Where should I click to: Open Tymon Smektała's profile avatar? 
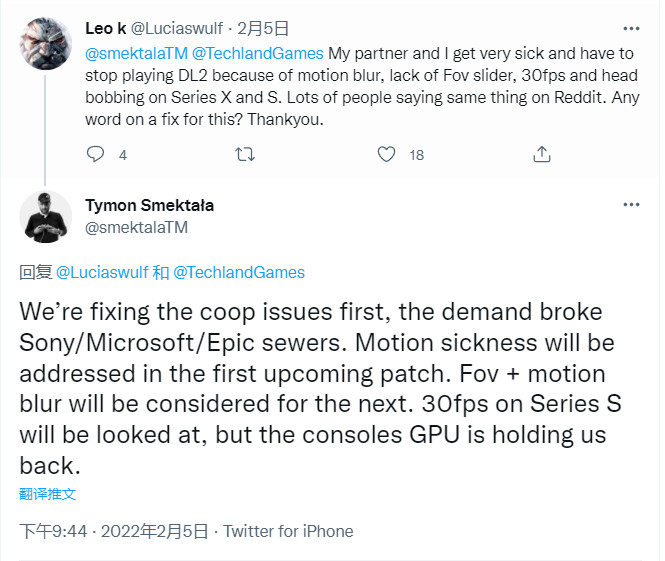tap(45, 217)
